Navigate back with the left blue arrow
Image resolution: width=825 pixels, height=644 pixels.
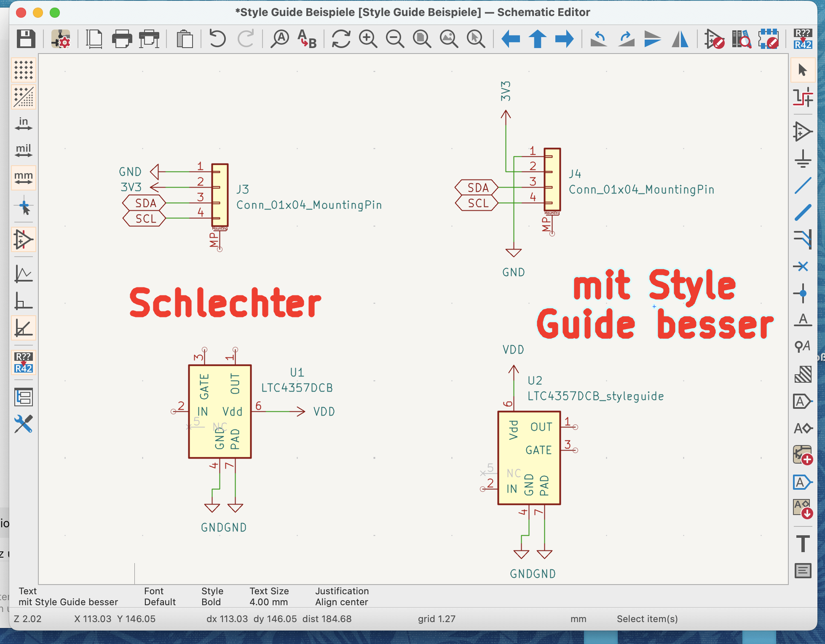511,39
